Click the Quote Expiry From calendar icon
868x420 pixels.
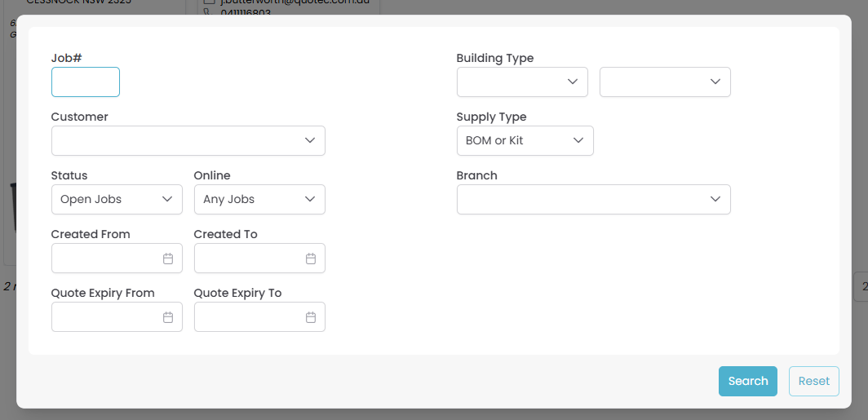(x=168, y=317)
